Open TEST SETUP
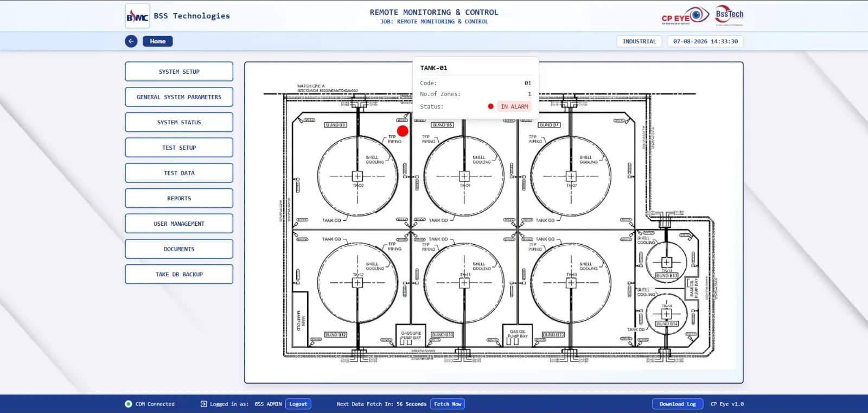This screenshot has height=413, width=868. [179, 148]
